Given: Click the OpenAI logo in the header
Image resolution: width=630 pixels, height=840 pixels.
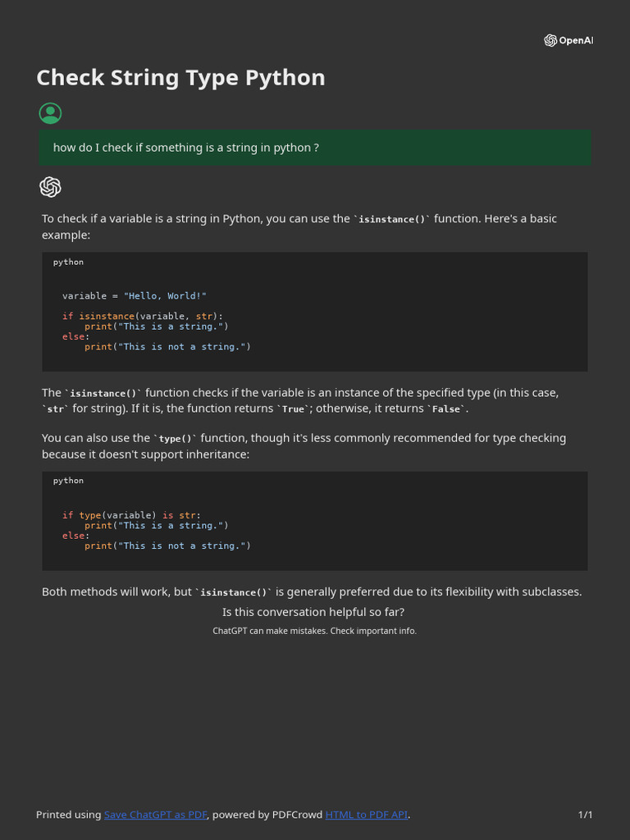Looking at the screenshot, I should [568, 41].
